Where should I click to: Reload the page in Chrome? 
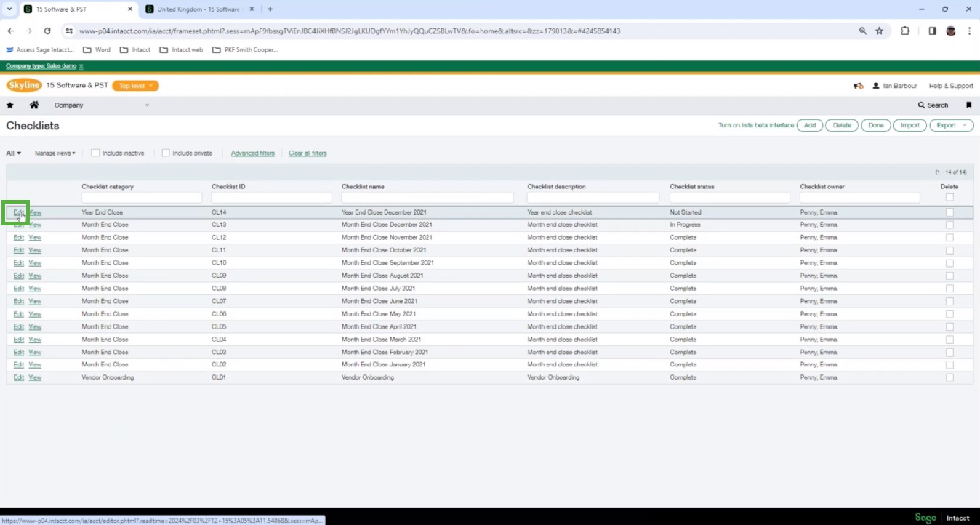coord(47,31)
